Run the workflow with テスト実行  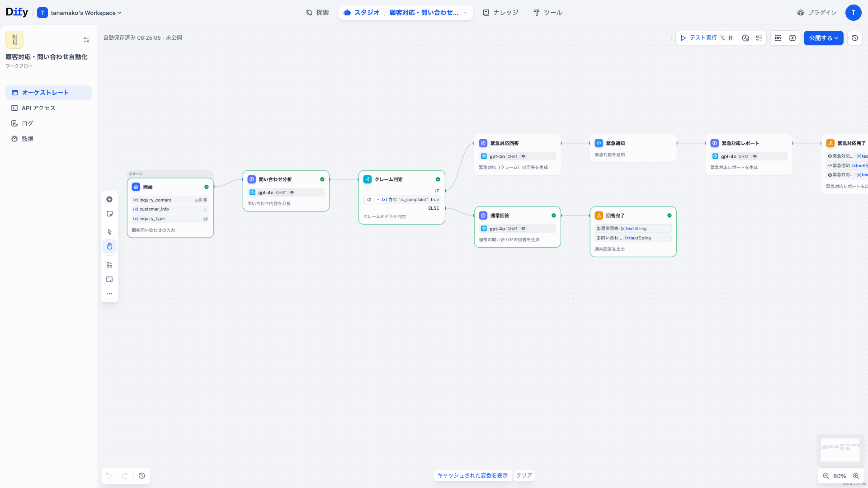click(701, 38)
